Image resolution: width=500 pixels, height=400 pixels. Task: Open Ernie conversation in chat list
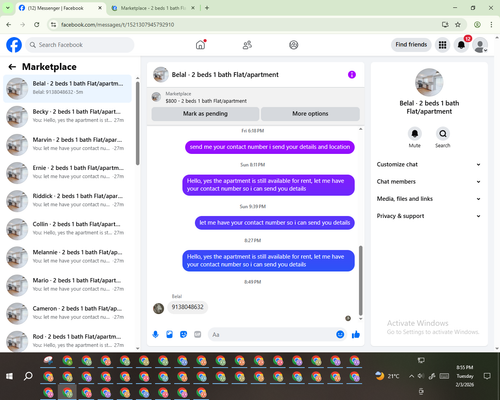coord(67,173)
